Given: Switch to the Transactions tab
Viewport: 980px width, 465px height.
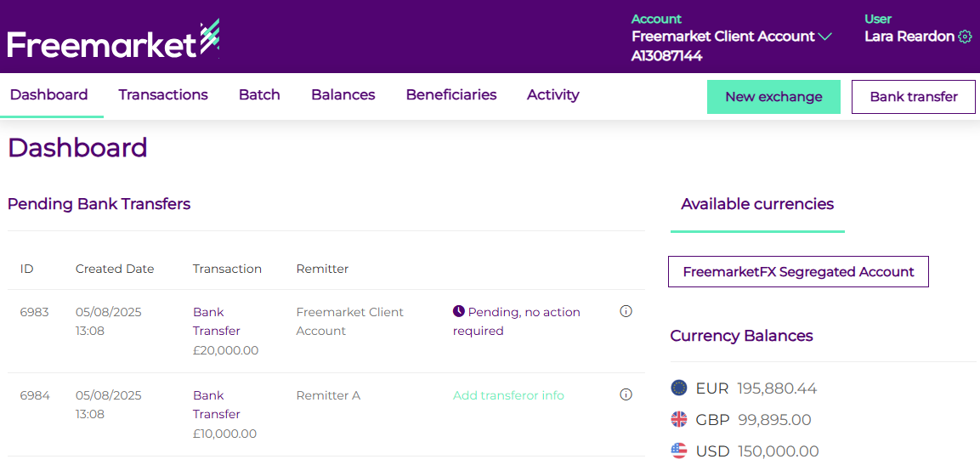Looking at the screenshot, I should click(x=163, y=95).
